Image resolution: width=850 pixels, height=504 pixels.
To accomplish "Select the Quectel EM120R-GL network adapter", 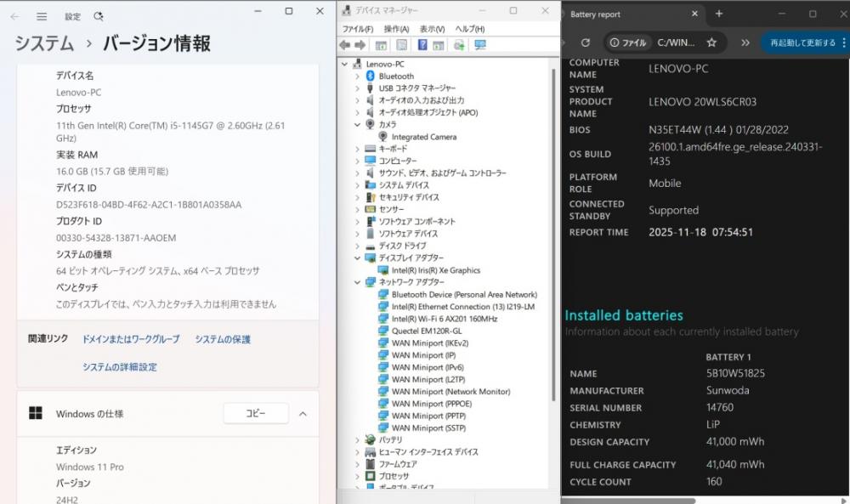I will point(426,331).
